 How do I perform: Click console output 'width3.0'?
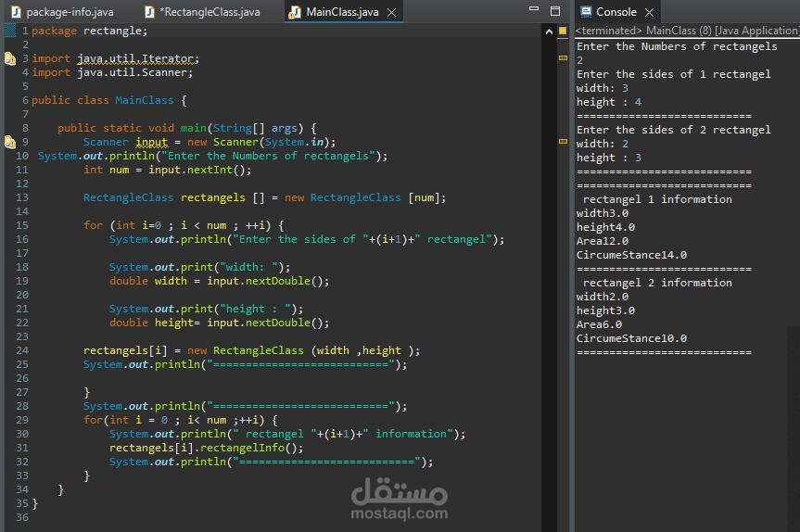(x=602, y=213)
